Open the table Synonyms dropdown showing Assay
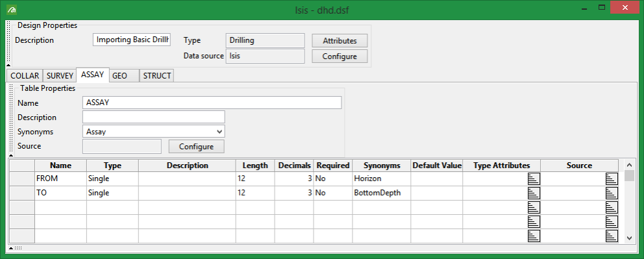This screenshot has width=644, height=259. [x=154, y=131]
